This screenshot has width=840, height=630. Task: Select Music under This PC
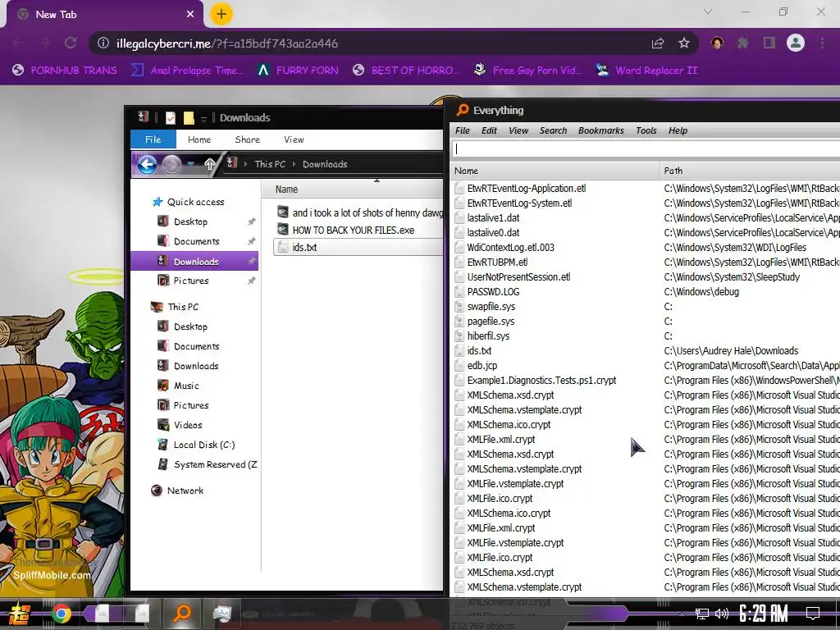[186, 386]
